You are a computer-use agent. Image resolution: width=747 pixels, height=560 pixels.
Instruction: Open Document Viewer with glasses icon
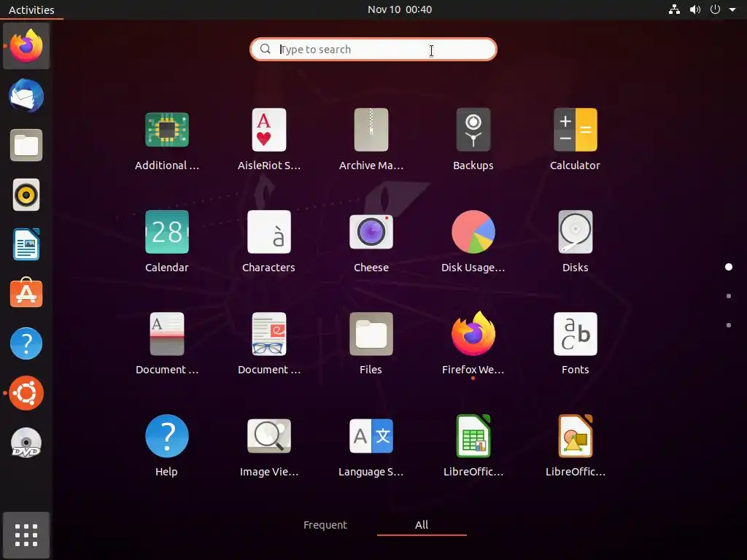click(x=268, y=334)
